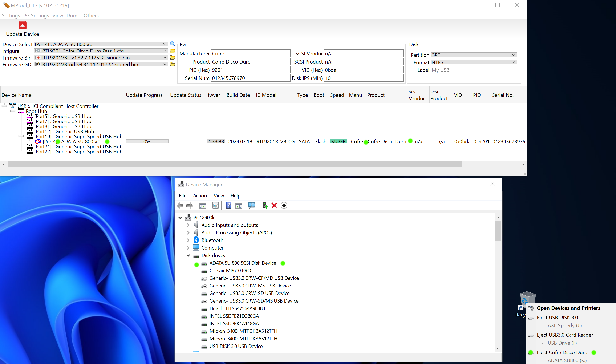Click the printer icon beside Open Devices and Printers
The height and width of the screenshot is (364, 616).
531,308
